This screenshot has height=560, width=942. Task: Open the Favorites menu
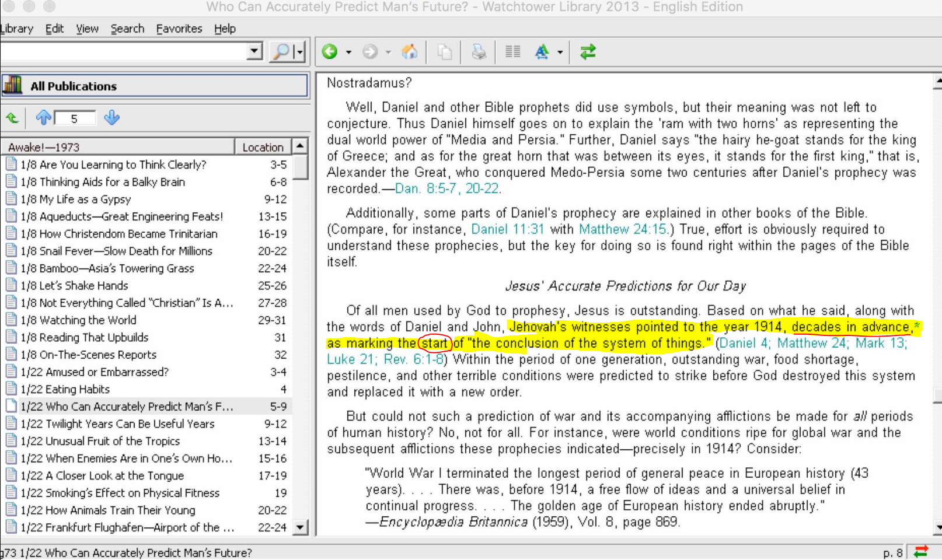click(179, 29)
